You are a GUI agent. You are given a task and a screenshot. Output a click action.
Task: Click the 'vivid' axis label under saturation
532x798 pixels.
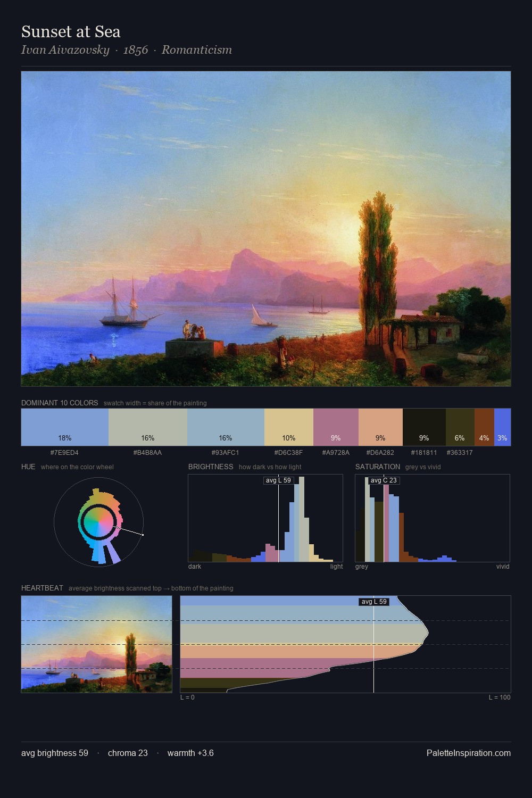click(x=503, y=567)
